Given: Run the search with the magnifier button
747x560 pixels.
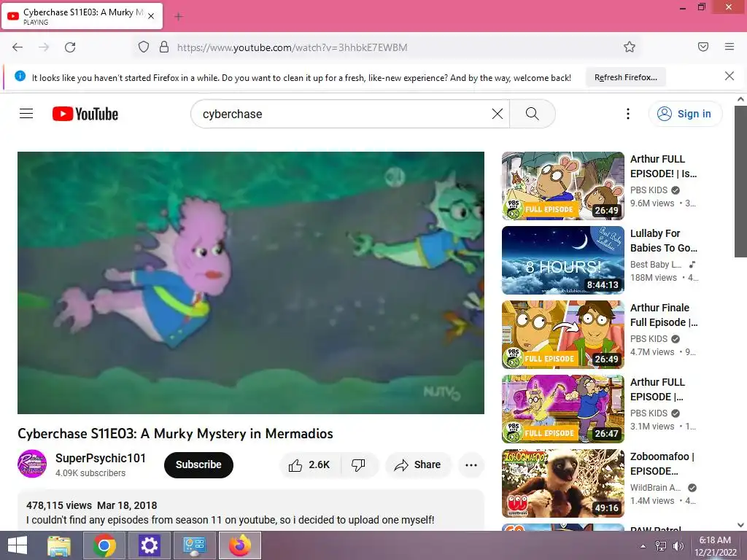Looking at the screenshot, I should pyautogui.click(x=532, y=114).
